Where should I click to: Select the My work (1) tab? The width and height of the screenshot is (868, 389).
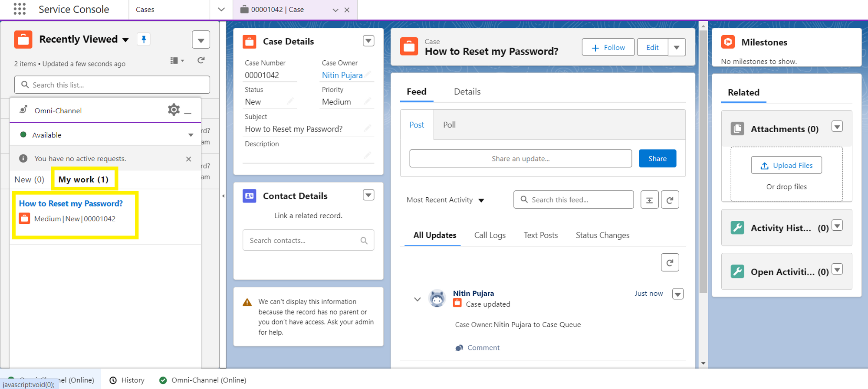coord(84,180)
